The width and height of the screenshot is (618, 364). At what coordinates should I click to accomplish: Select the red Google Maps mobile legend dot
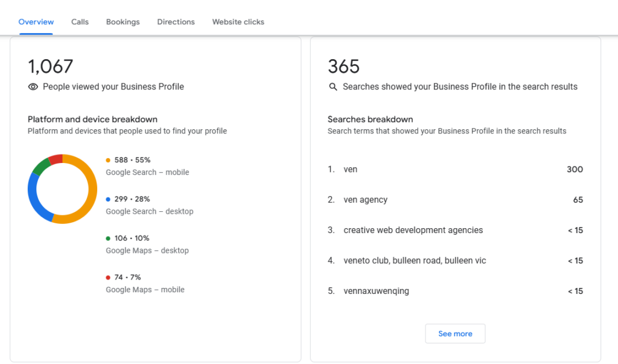click(x=109, y=277)
